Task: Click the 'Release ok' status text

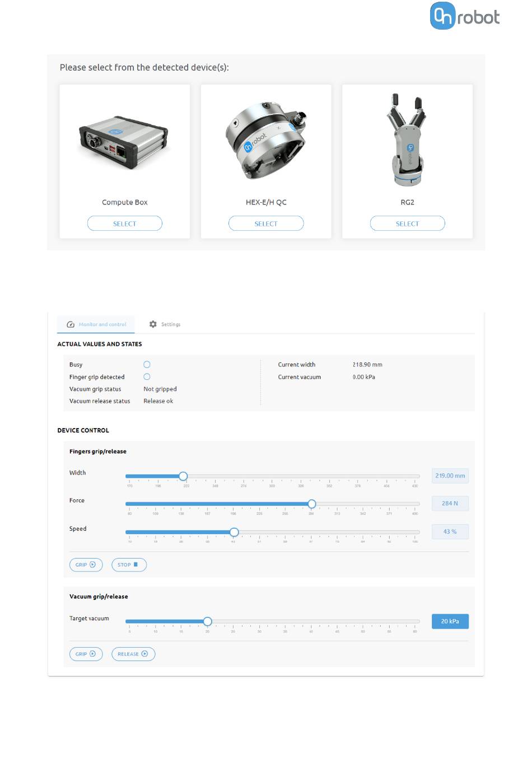Action: pos(158,401)
